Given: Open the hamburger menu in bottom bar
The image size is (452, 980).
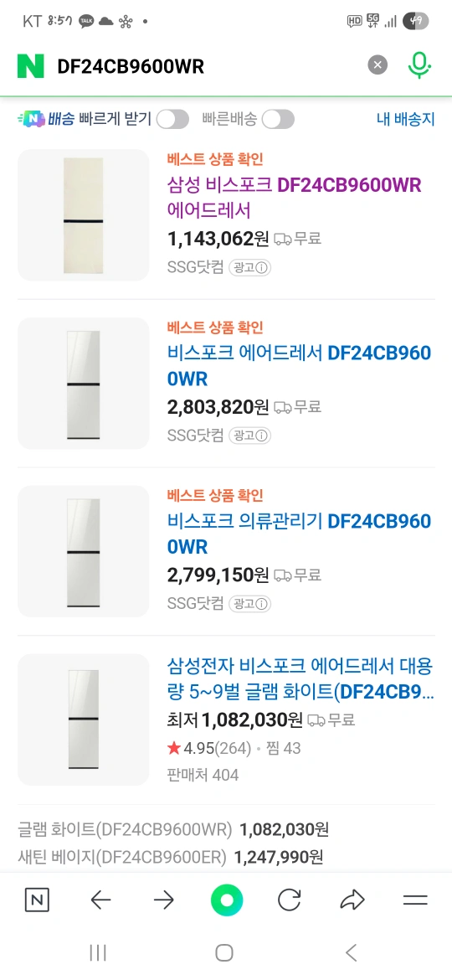Looking at the screenshot, I should pyautogui.click(x=415, y=900).
